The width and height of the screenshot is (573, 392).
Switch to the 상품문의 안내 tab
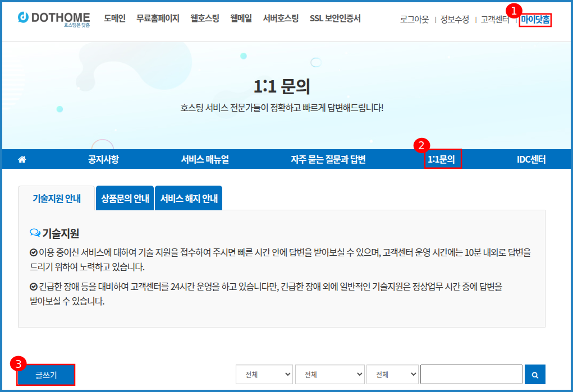coord(125,199)
